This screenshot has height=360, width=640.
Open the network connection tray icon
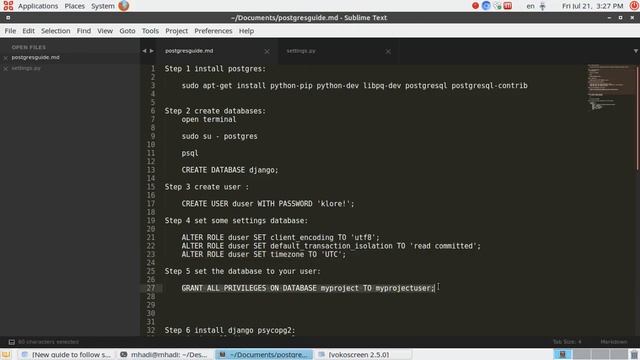497,6
